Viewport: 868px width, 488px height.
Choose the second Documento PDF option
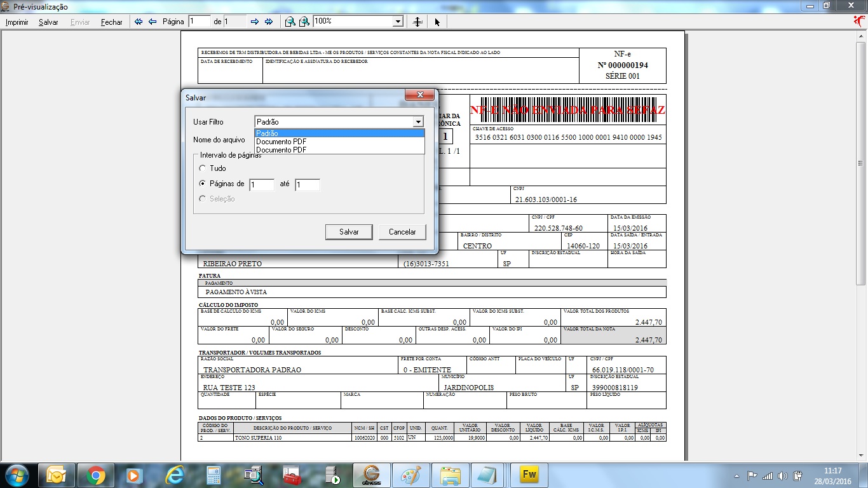click(x=339, y=150)
